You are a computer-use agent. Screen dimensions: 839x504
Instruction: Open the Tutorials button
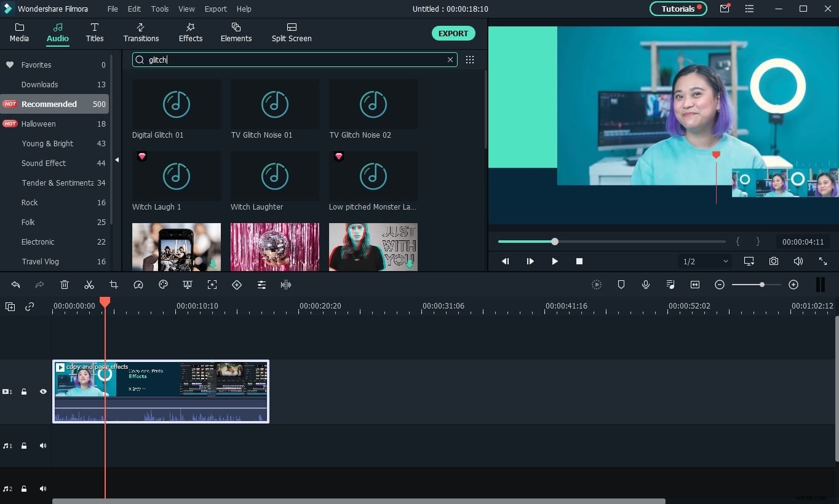[677, 9]
